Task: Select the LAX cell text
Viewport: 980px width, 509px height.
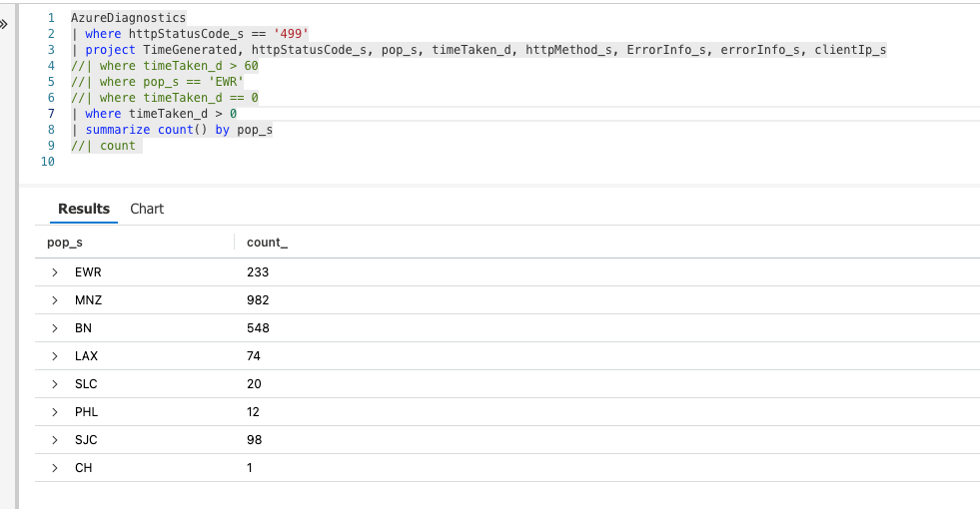Action: 86,356
